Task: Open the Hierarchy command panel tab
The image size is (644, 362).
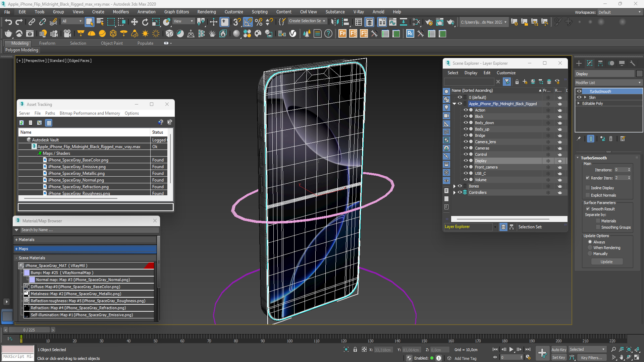Action: coord(600,63)
